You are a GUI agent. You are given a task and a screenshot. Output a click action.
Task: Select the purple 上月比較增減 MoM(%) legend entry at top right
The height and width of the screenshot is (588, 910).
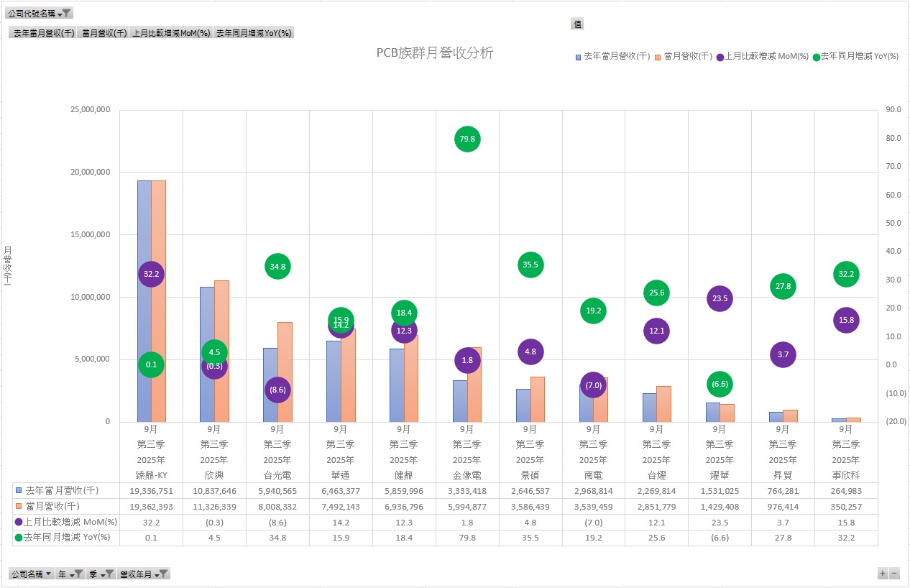point(762,56)
